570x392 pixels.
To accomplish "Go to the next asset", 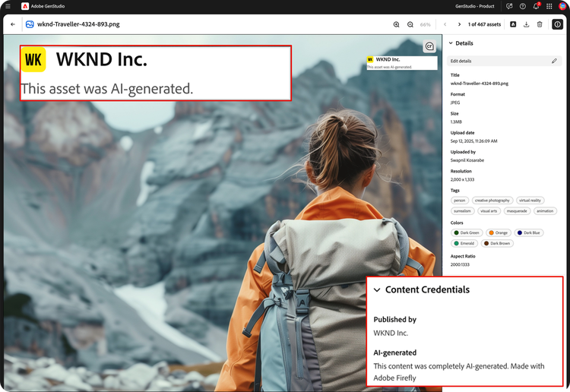I will 459,24.
